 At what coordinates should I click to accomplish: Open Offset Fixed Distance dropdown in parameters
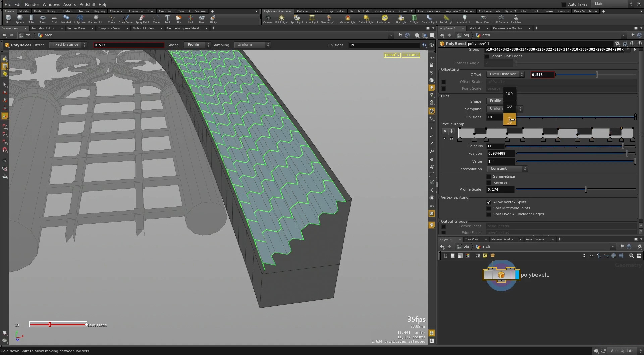tap(505, 74)
